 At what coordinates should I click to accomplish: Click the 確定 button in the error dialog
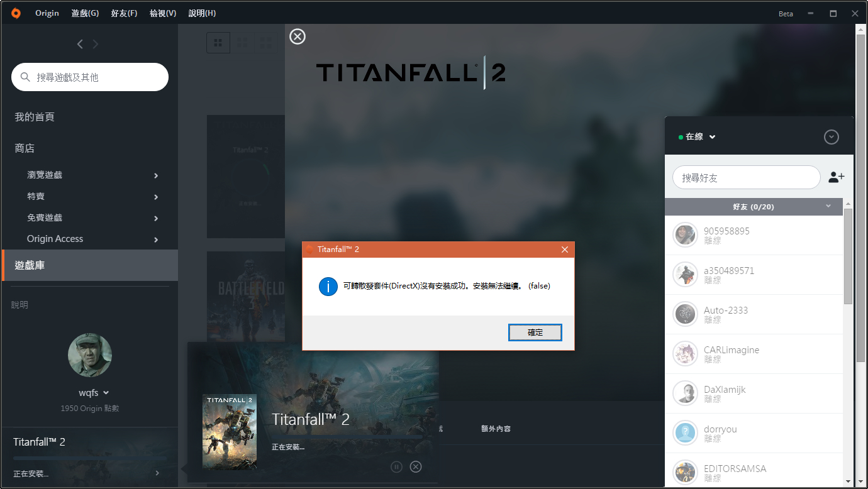point(535,332)
